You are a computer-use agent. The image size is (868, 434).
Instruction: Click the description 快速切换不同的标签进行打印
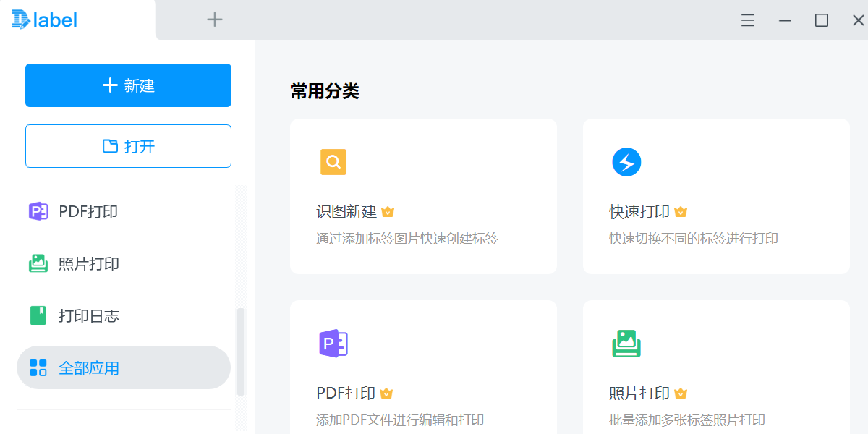click(x=694, y=239)
